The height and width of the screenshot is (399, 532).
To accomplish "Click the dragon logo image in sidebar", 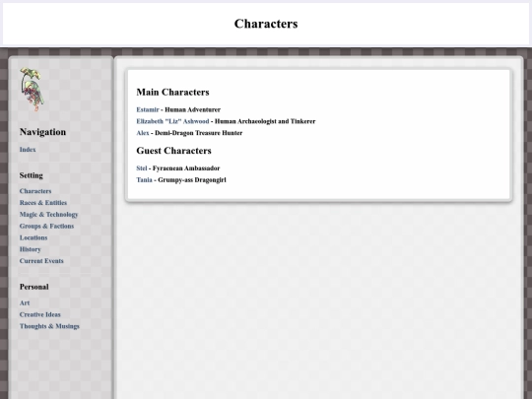I will point(32,90).
